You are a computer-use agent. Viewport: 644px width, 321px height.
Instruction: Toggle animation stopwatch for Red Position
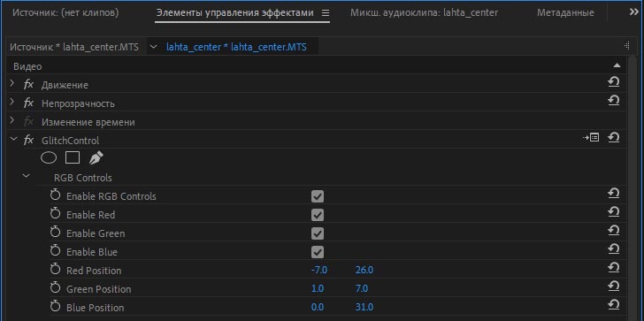click(x=55, y=270)
